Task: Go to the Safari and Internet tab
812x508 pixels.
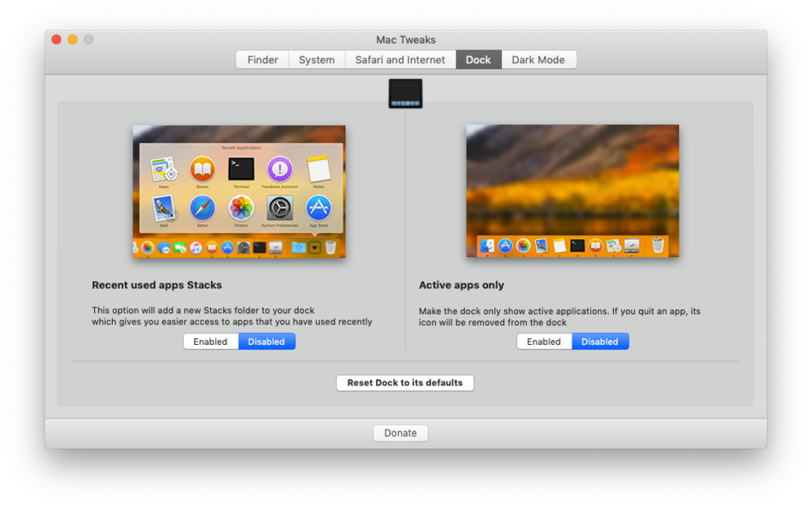Action: click(x=400, y=60)
